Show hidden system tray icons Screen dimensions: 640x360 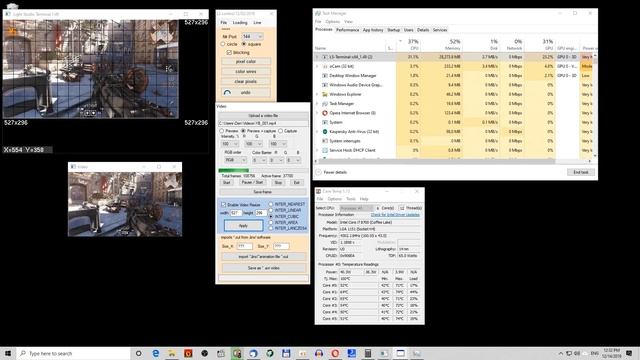click(561, 353)
